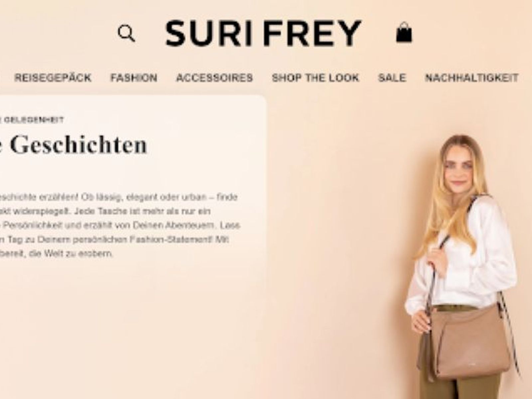Viewport: 532px width, 399px height.
Task: Open the REISEGEPÄCK menu
Action: pyautogui.click(x=53, y=78)
